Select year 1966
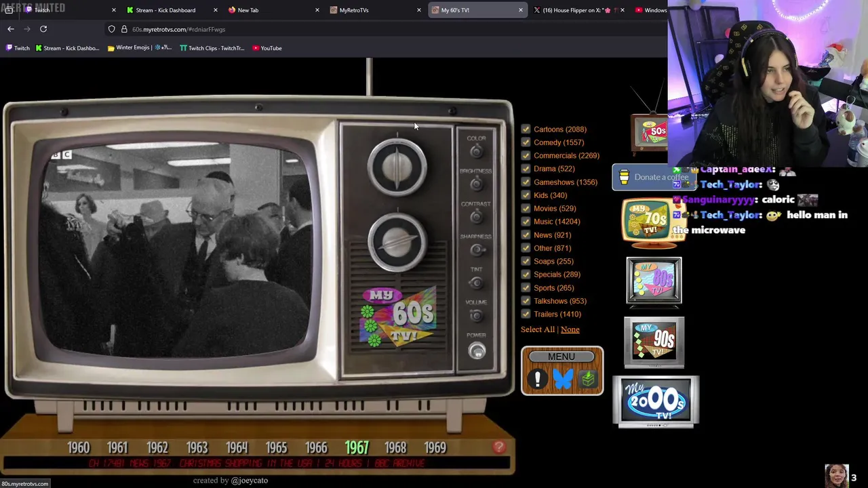The width and height of the screenshot is (868, 488). [316, 448]
